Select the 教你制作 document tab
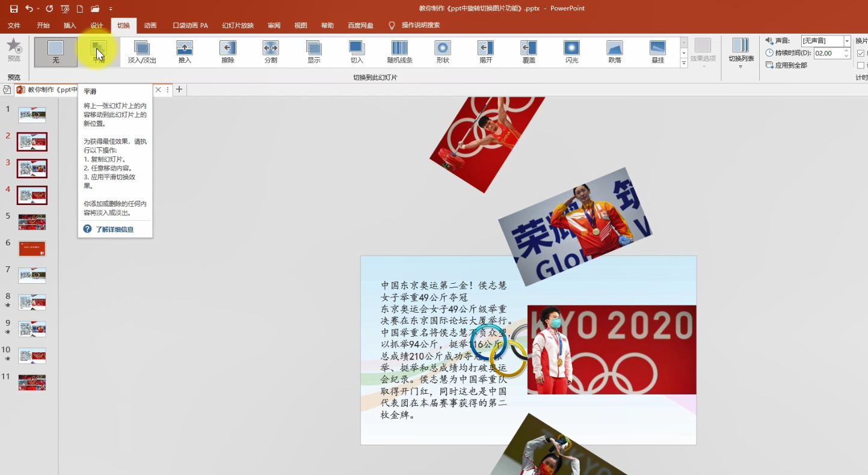868x475 pixels. [48, 90]
